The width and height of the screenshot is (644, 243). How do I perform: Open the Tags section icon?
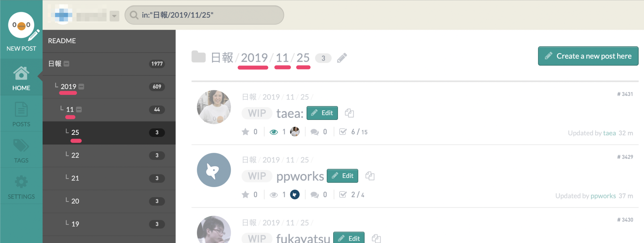pyautogui.click(x=21, y=145)
